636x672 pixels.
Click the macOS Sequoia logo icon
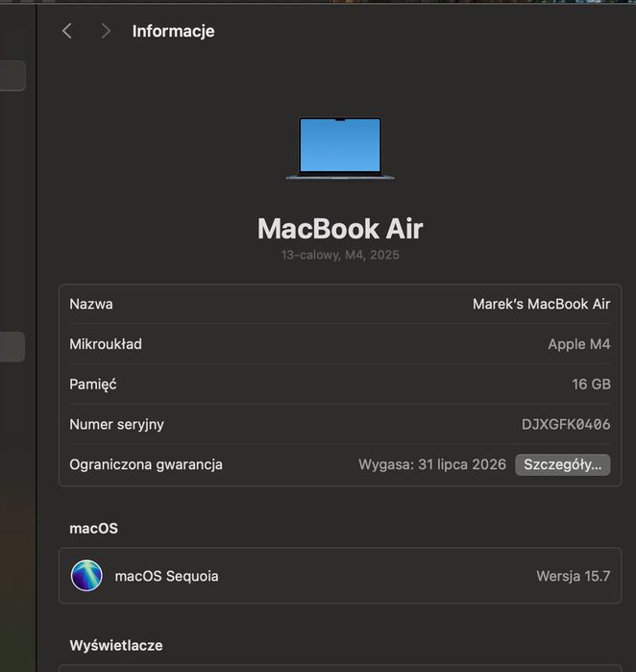tap(86, 576)
